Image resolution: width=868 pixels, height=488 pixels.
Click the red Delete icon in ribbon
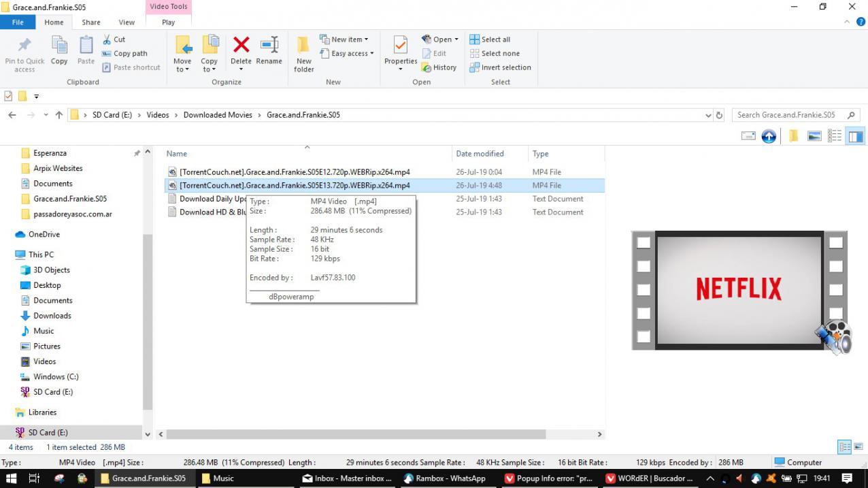(x=241, y=46)
